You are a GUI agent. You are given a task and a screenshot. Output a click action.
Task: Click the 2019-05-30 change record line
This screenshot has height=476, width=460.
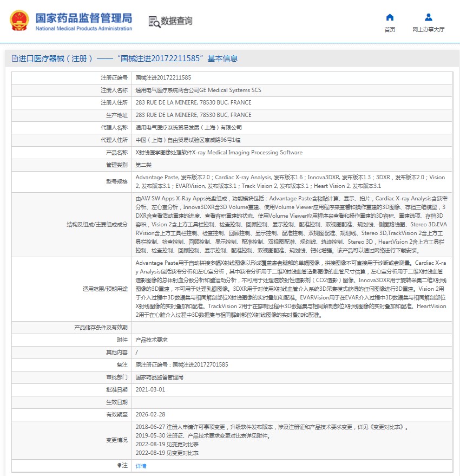coord(203,435)
